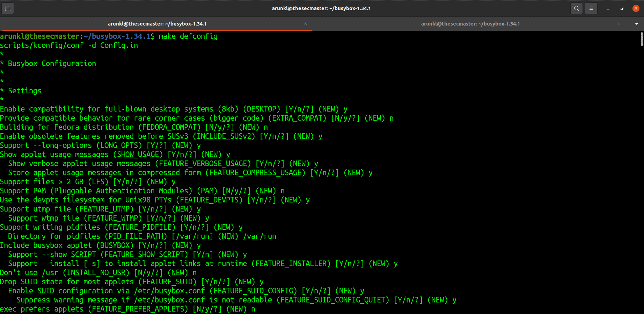Open a new terminal tab
This screenshot has width=644, height=314.
point(8,8)
